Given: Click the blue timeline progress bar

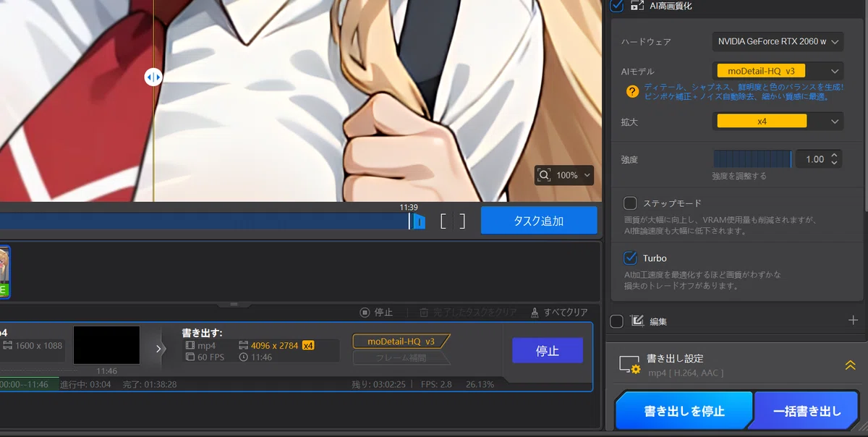Looking at the screenshot, I should coord(204,221).
